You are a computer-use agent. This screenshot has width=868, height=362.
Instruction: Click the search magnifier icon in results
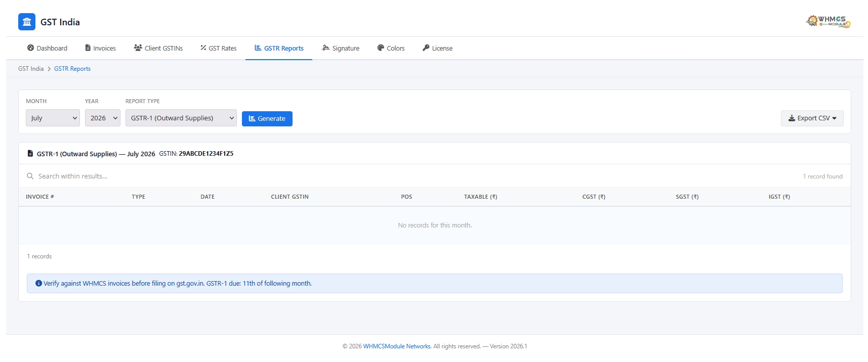(30, 176)
